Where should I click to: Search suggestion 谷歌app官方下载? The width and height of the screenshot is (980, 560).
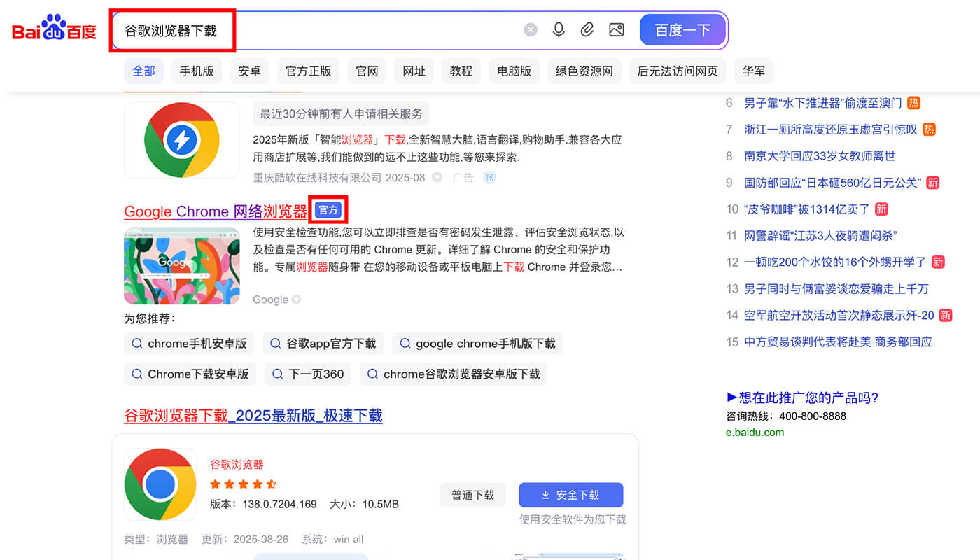[323, 344]
